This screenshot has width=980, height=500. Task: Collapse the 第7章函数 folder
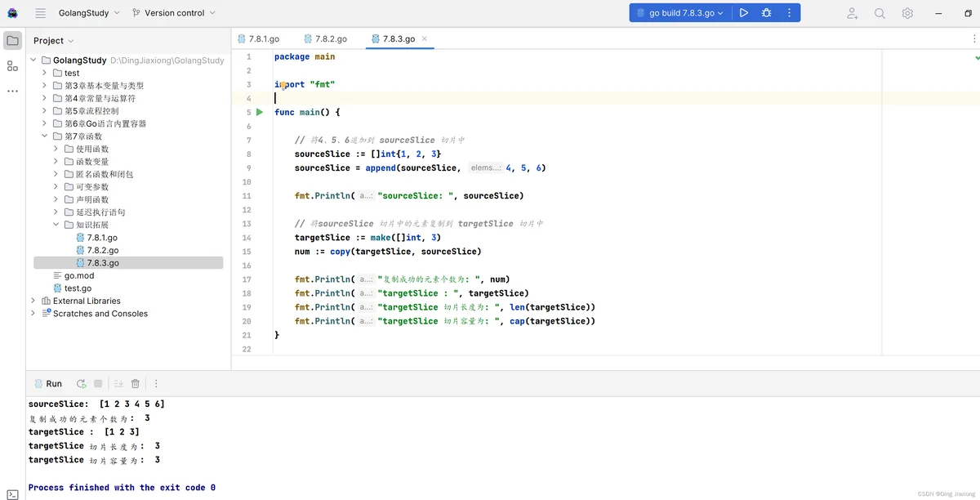click(x=45, y=136)
